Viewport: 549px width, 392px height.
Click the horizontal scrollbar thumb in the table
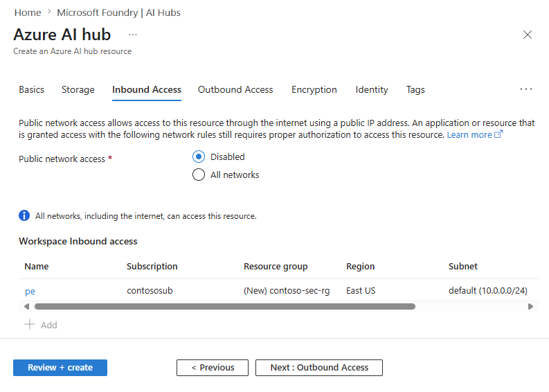225,307
